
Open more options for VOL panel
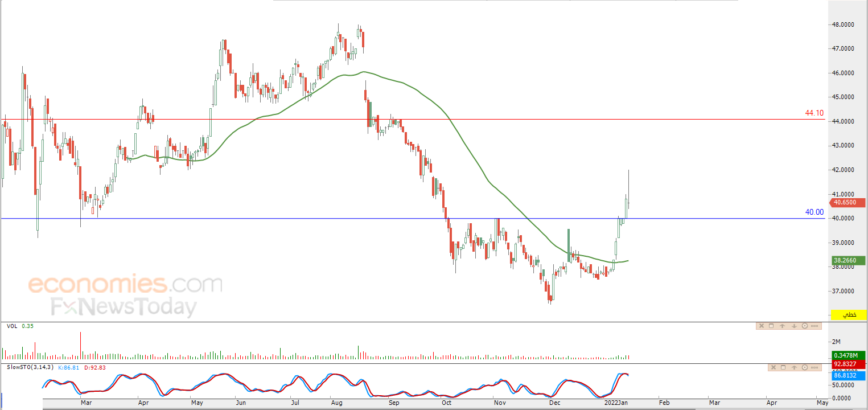coord(814,326)
